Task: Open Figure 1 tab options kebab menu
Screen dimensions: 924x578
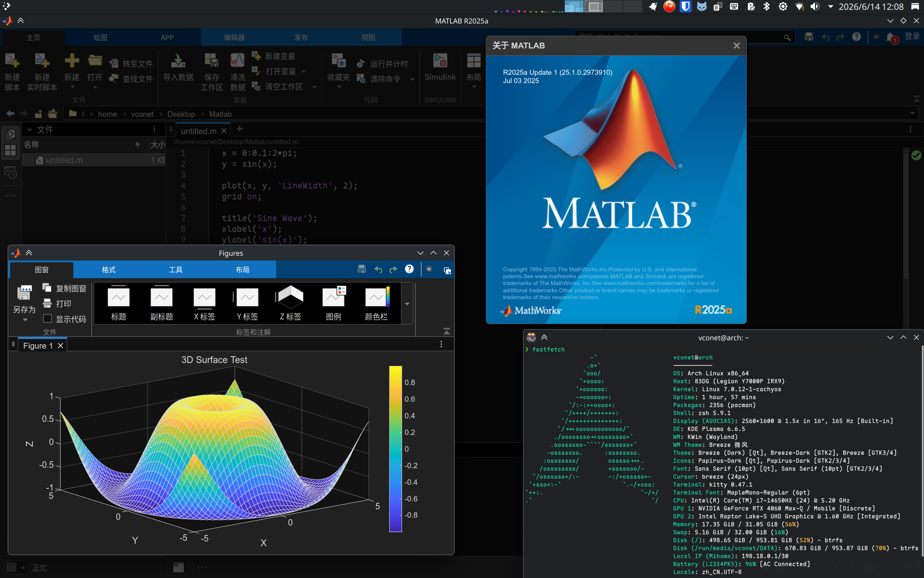Action: click(x=441, y=344)
